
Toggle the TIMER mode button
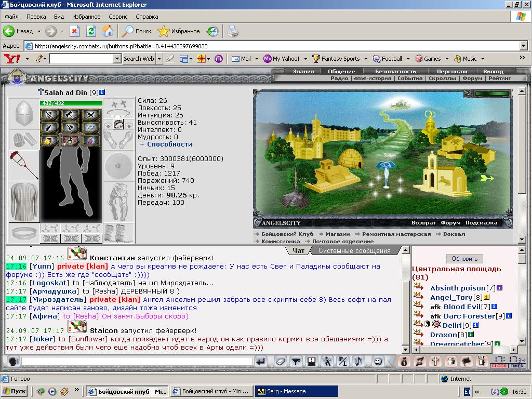pyautogui.click(x=517, y=366)
